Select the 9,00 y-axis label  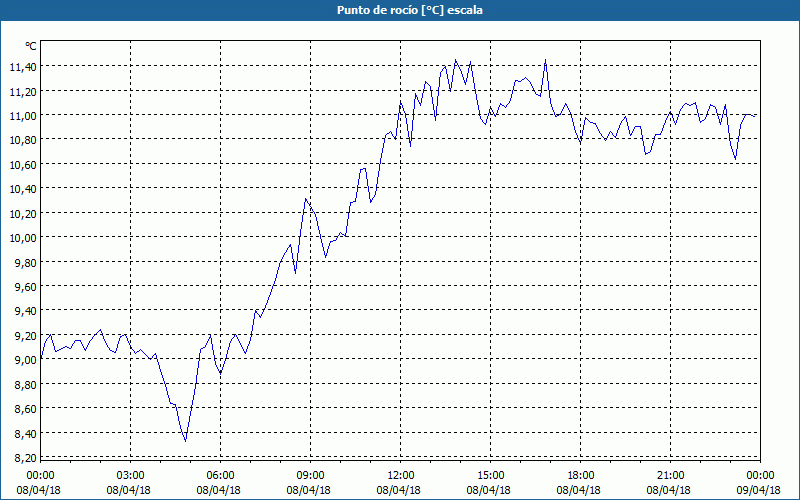pos(26,360)
